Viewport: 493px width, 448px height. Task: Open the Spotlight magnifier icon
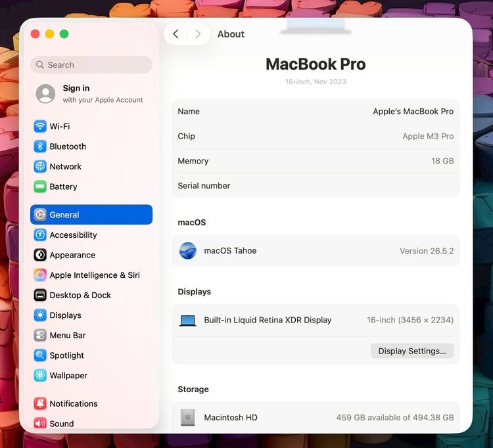click(x=40, y=355)
